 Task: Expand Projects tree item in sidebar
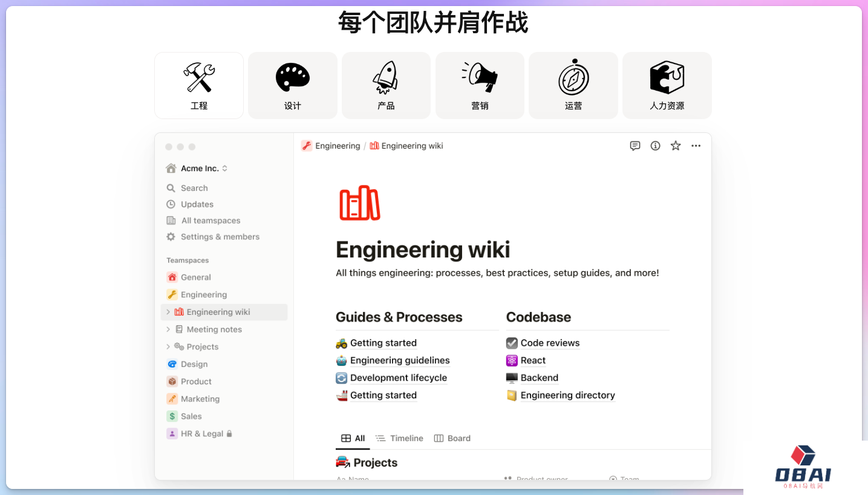click(x=168, y=347)
